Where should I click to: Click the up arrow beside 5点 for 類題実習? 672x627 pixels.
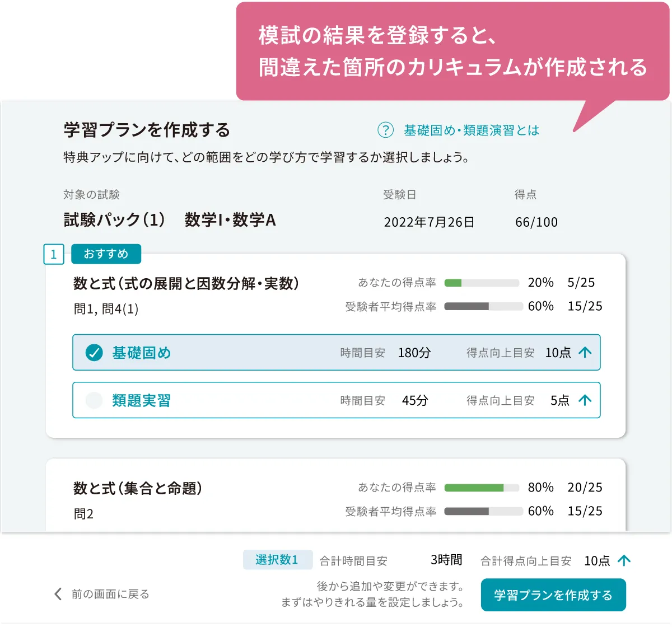coord(585,400)
